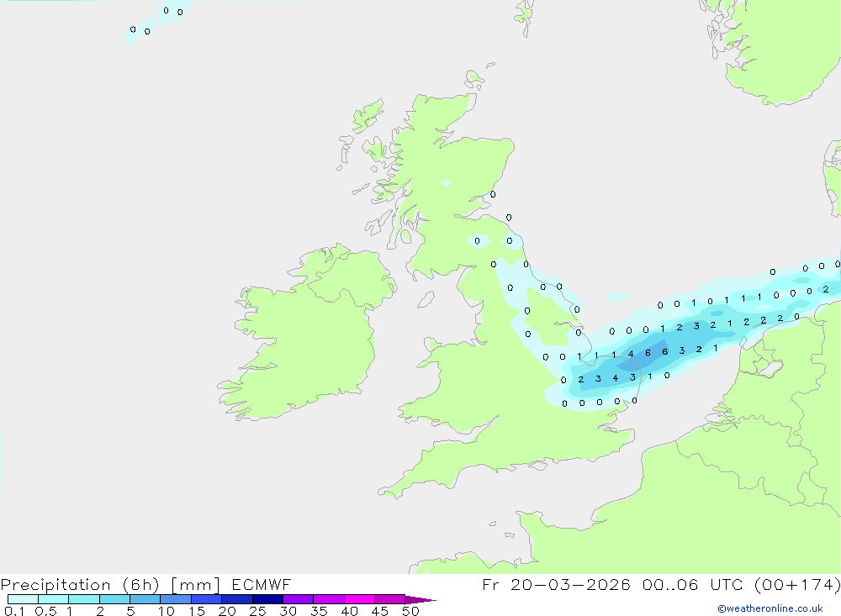
Task: Click the "[mm]" unit label
Action: tap(196, 585)
